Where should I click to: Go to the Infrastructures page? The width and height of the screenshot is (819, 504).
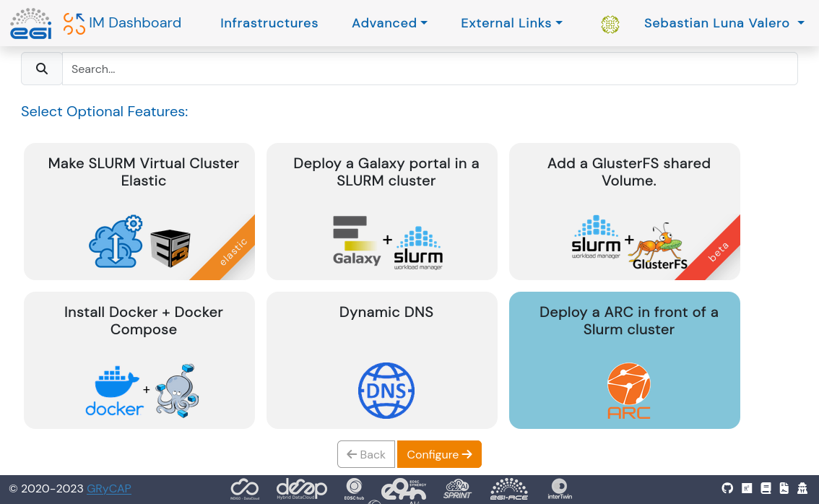point(269,23)
